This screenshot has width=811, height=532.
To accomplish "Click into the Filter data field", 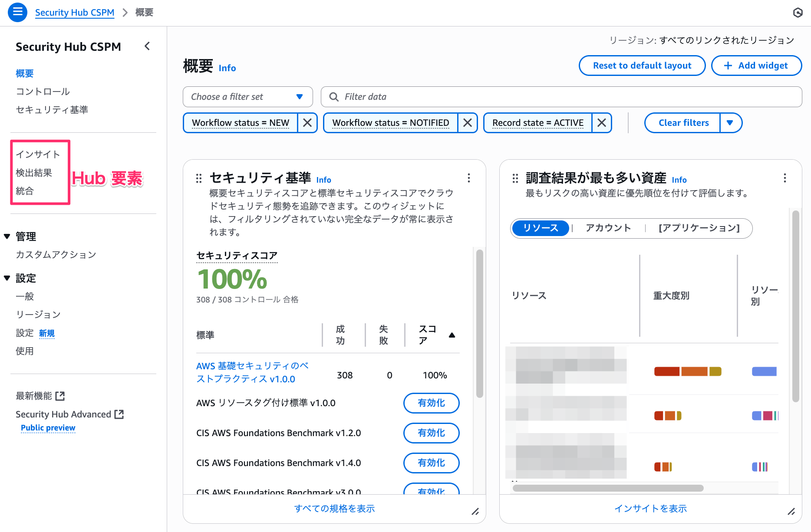I will (561, 97).
